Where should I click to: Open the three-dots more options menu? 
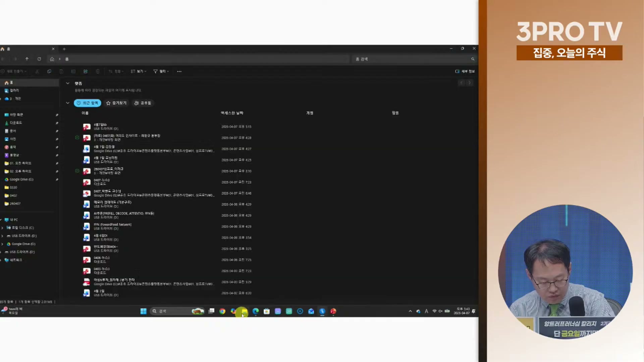click(179, 71)
